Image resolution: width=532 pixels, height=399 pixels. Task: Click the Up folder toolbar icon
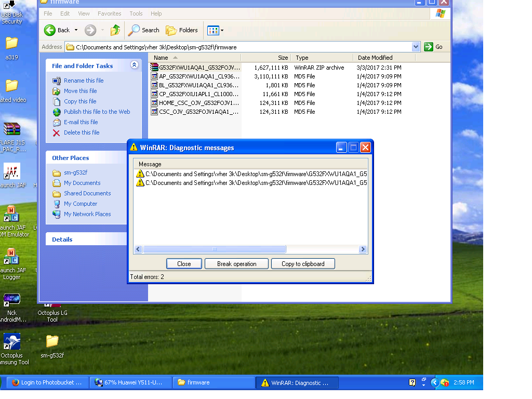tap(115, 30)
